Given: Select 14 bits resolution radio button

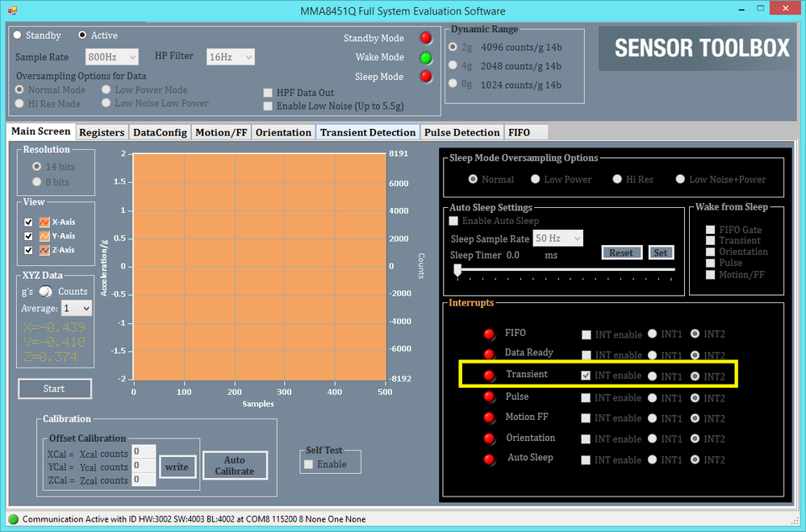Looking at the screenshot, I should coord(36,166).
